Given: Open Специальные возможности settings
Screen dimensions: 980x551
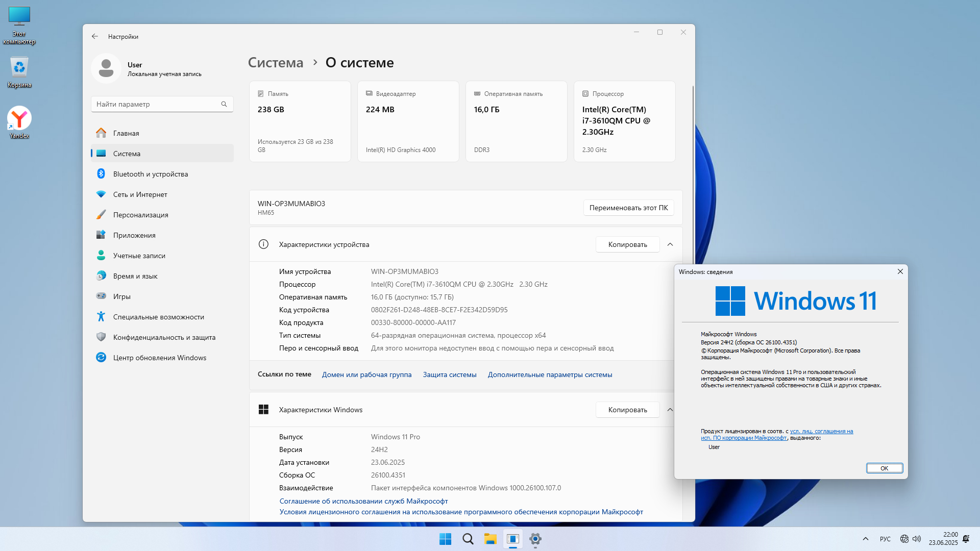Looking at the screenshot, I should tap(158, 317).
